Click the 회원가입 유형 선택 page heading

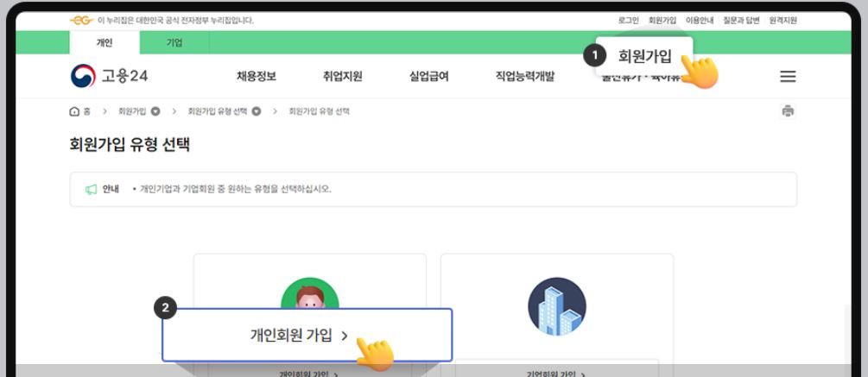[x=130, y=145]
